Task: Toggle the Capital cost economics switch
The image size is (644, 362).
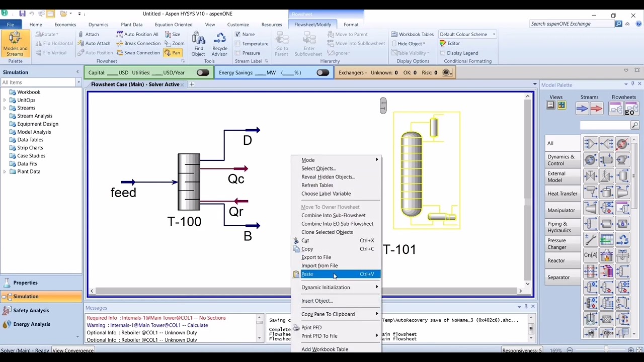Action: click(x=203, y=73)
